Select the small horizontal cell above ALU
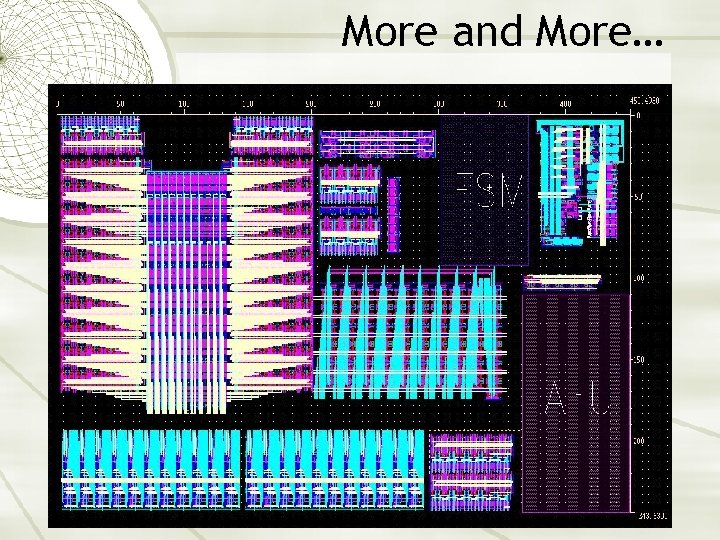The width and height of the screenshot is (720, 540). 562,281
